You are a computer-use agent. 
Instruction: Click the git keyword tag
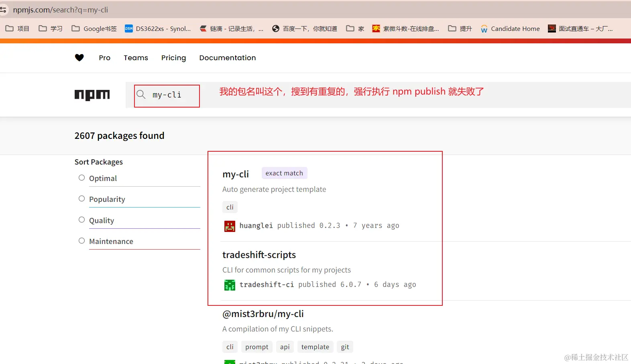tap(345, 347)
